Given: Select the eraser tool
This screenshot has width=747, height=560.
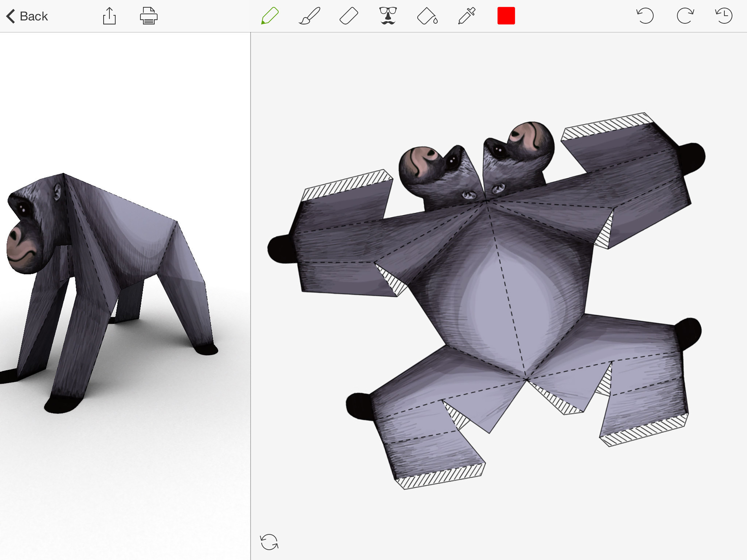Looking at the screenshot, I should (349, 16).
